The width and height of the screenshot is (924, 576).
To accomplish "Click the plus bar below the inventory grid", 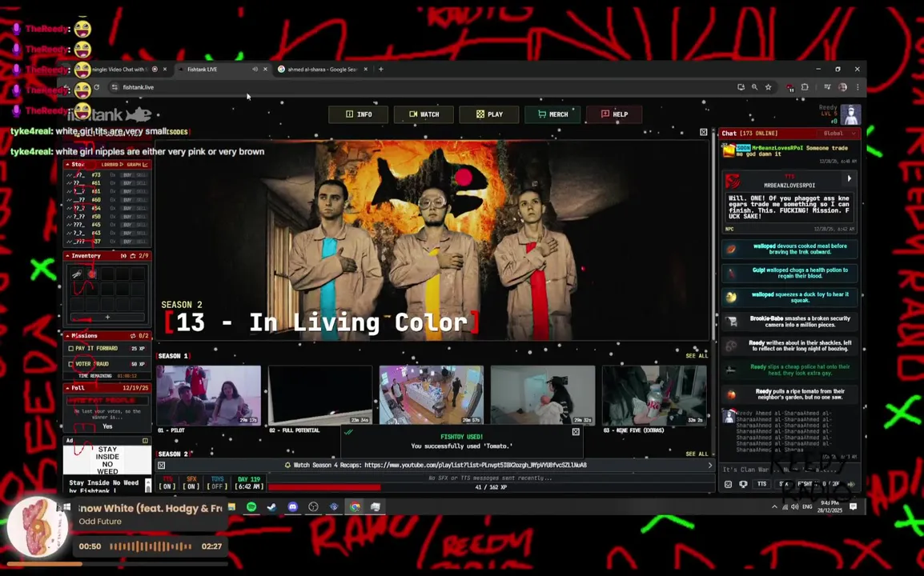I will [107, 317].
